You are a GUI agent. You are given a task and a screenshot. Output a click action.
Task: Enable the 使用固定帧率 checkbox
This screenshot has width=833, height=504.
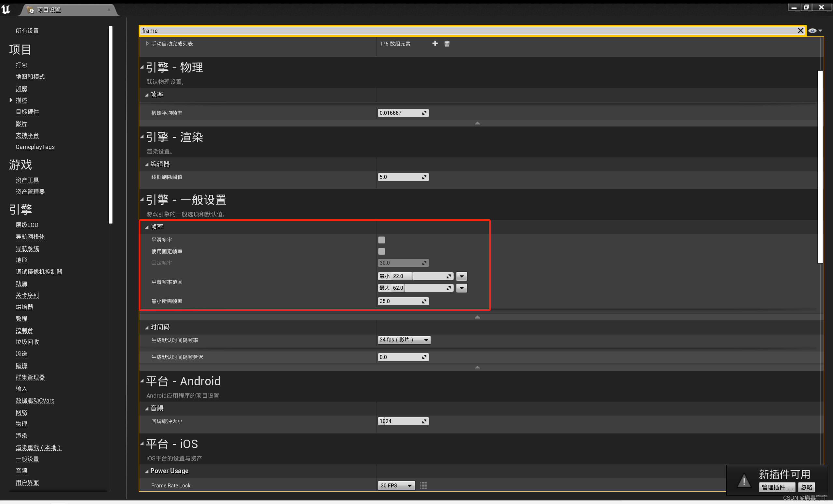[x=381, y=251]
